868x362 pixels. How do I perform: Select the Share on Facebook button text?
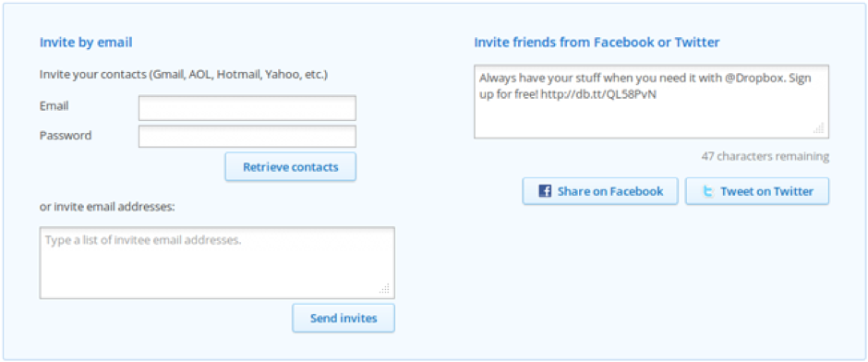point(610,191)
